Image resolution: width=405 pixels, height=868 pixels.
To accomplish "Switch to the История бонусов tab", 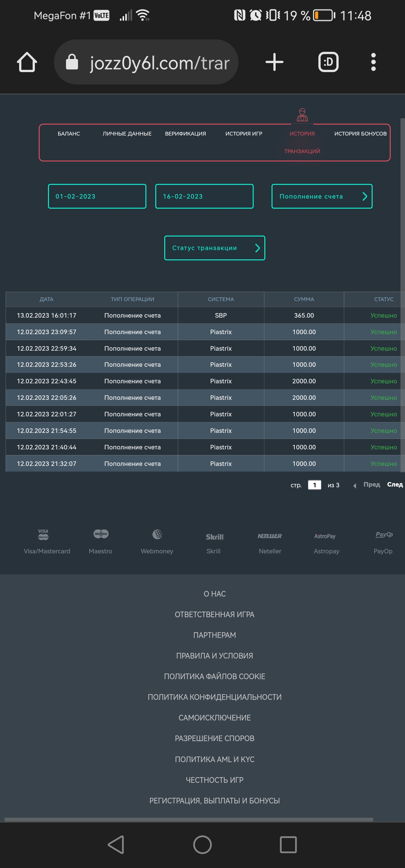I will pos(360,134).
